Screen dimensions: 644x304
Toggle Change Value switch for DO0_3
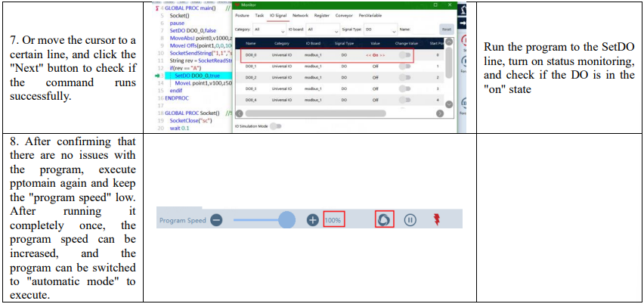404,88
